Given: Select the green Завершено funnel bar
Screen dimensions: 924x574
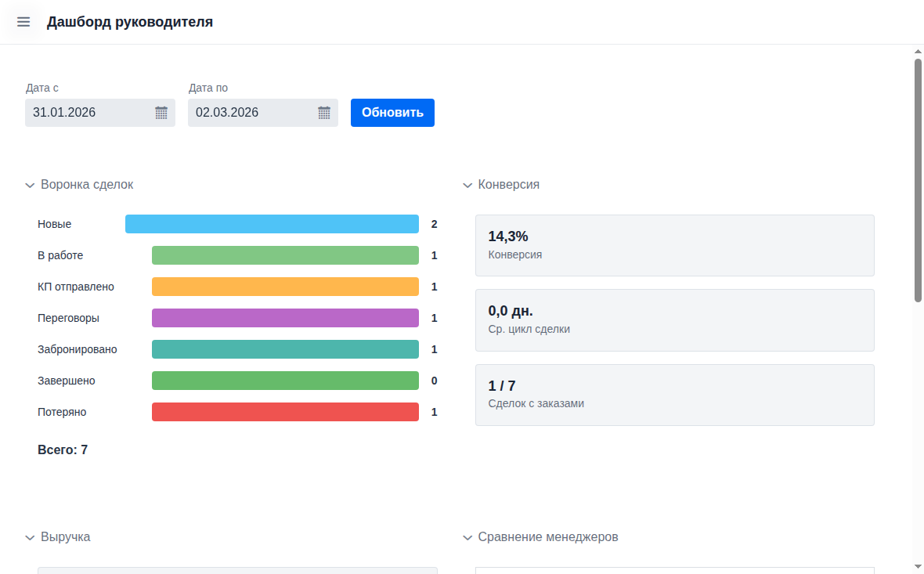Looking at the screenshot, I should coord(285,381).
